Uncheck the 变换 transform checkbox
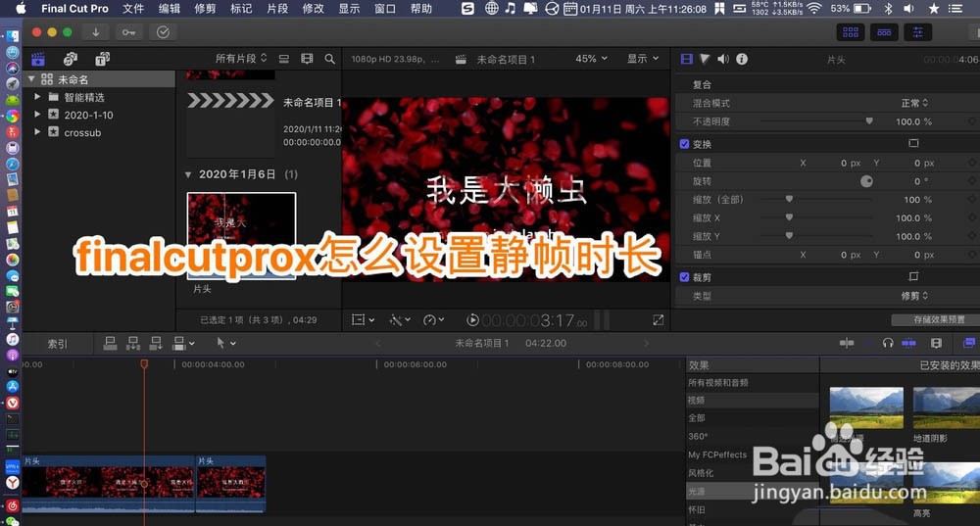The image size is (980, 526). (684, 144)
